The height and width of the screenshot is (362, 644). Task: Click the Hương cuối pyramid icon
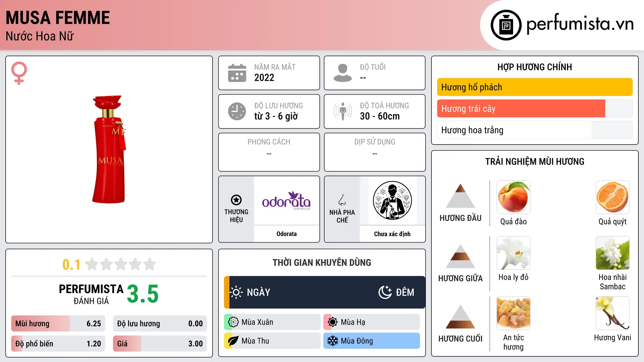pos(460,316)
